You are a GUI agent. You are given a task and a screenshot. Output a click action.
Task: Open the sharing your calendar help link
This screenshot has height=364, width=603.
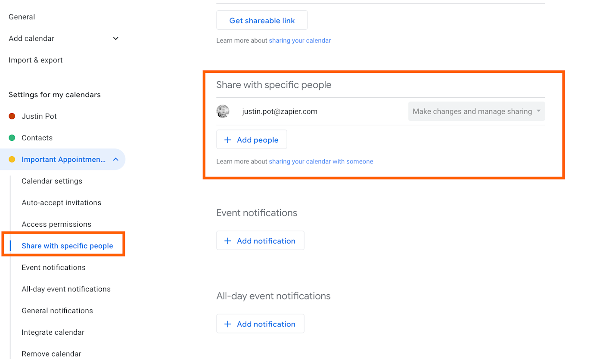(x=300, y=40)
